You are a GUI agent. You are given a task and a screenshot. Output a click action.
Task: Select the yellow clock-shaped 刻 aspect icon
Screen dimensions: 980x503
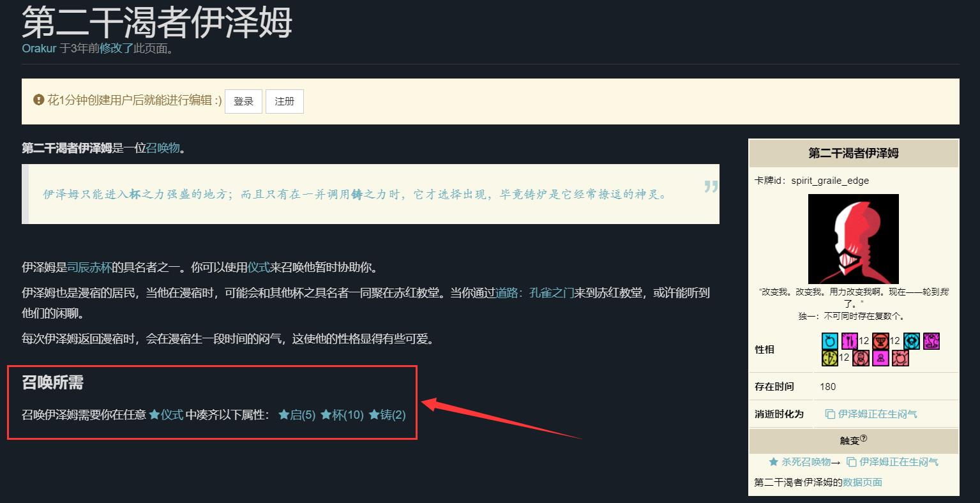pos(829,358)
